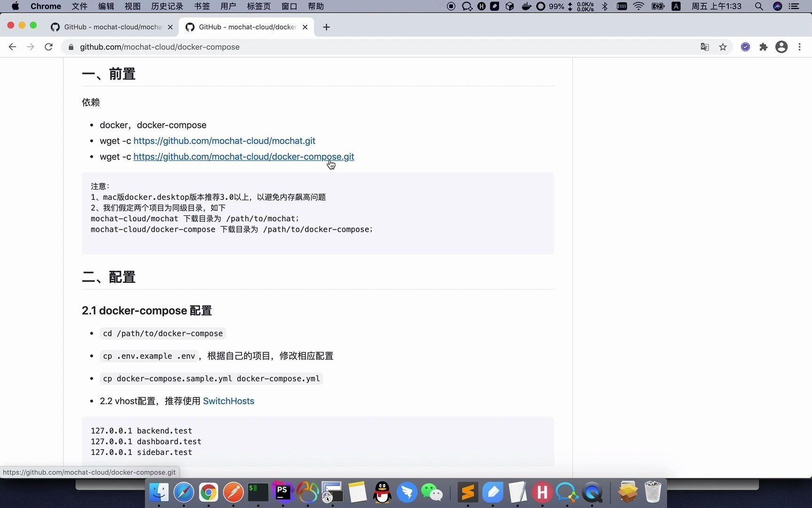Image resolution: width=812 pixels, height=508 pixels.
Task: Switch the input source A icon
Action: pyautogui.click(x=676, y=6)
